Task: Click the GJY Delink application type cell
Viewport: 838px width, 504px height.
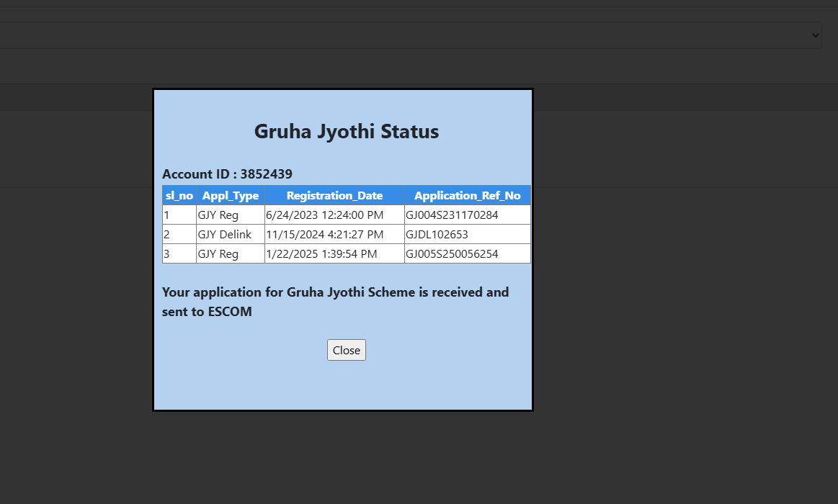Action: coord(231,235)
